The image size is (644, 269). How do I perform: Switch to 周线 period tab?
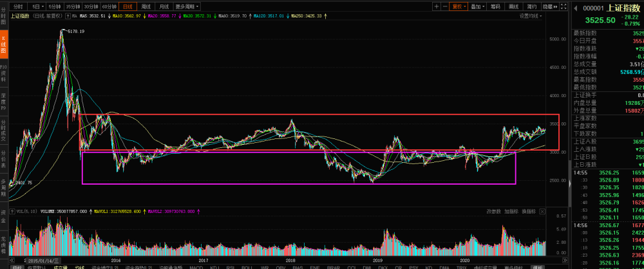coord(146,6)
